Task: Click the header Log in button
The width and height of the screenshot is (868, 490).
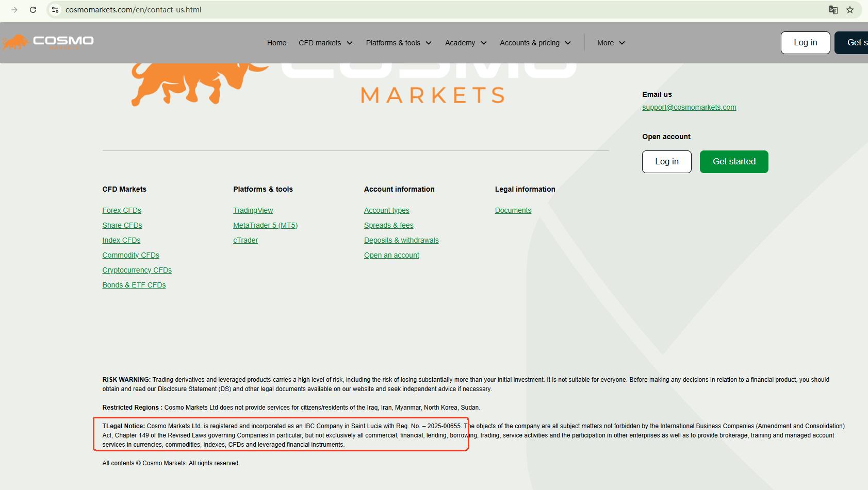Action: tap(805, 43)
